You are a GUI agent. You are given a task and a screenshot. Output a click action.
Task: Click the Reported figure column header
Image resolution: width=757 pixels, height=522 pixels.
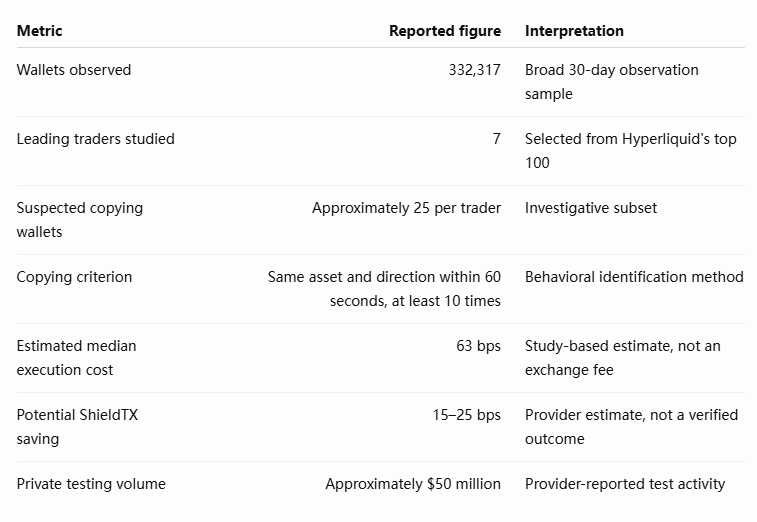[x=445, y=31]
